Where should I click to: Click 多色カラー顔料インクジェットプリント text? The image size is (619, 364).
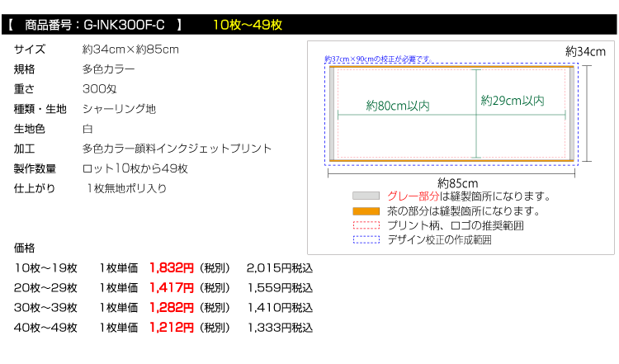click(177, 149)
